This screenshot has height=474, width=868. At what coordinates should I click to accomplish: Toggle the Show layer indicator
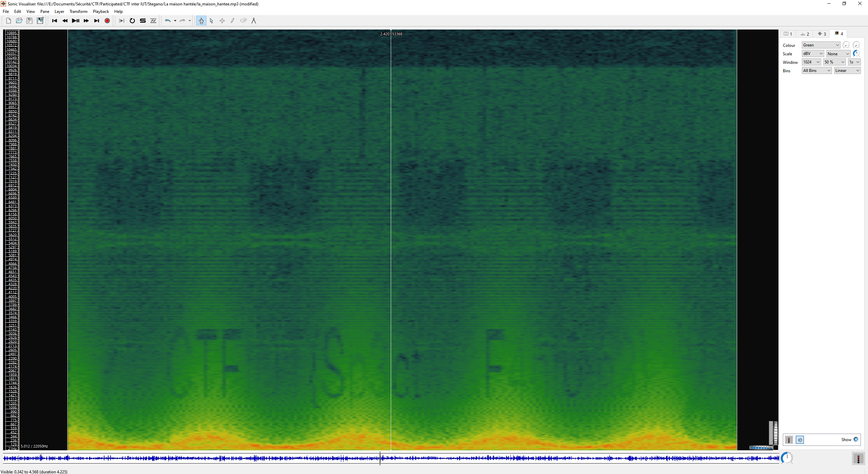(x=856, y=439)
